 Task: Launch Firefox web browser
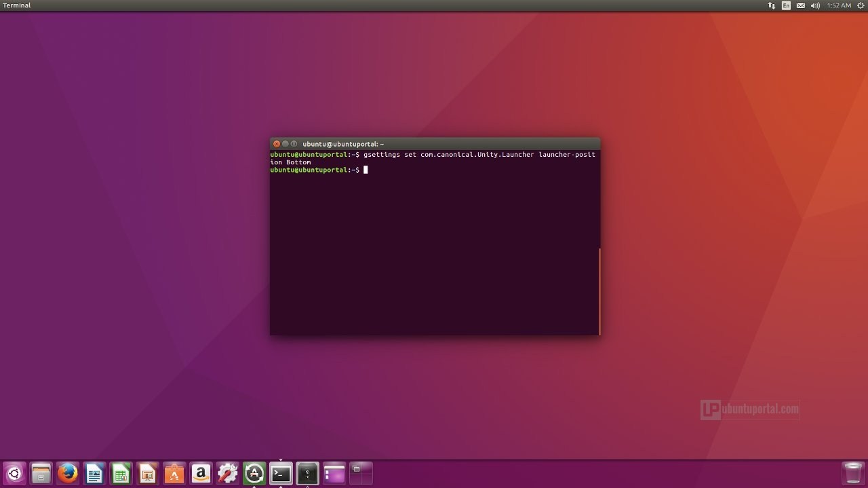point(68,473)
